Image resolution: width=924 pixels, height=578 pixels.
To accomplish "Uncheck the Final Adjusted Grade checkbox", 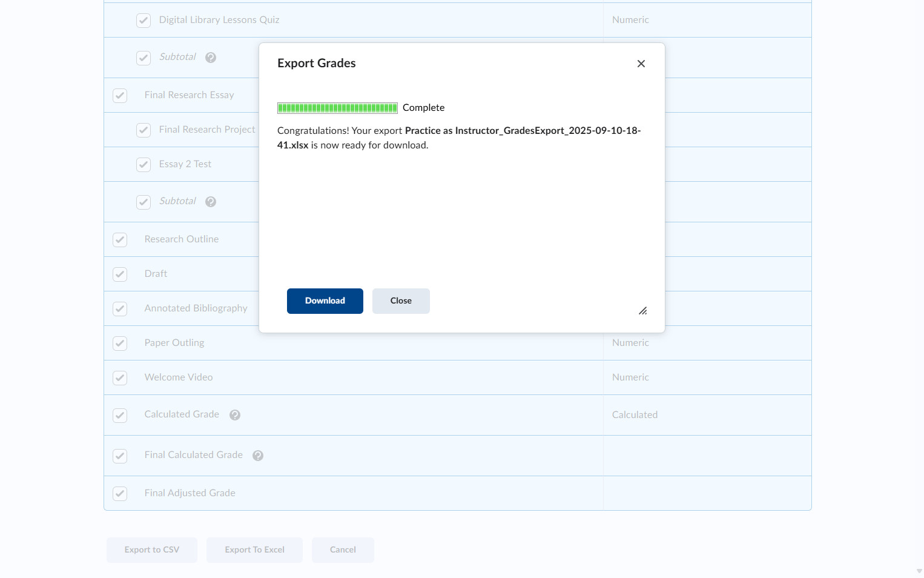I will click(120, 494).
